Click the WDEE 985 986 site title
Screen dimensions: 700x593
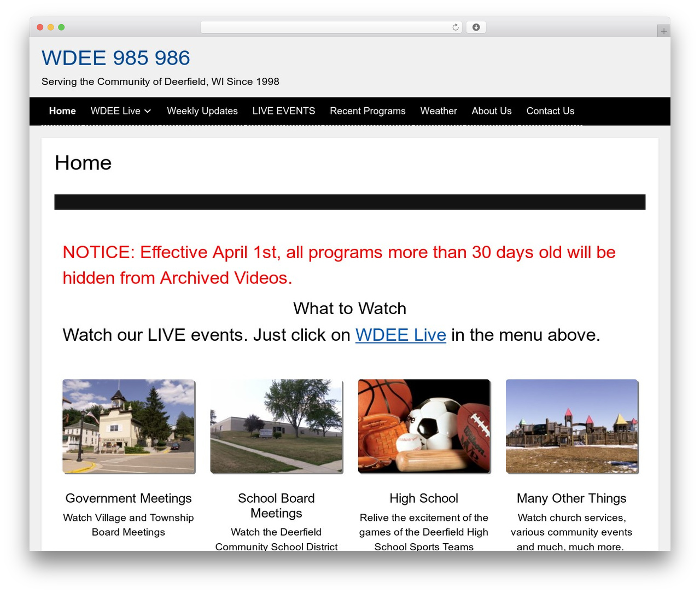116,58
